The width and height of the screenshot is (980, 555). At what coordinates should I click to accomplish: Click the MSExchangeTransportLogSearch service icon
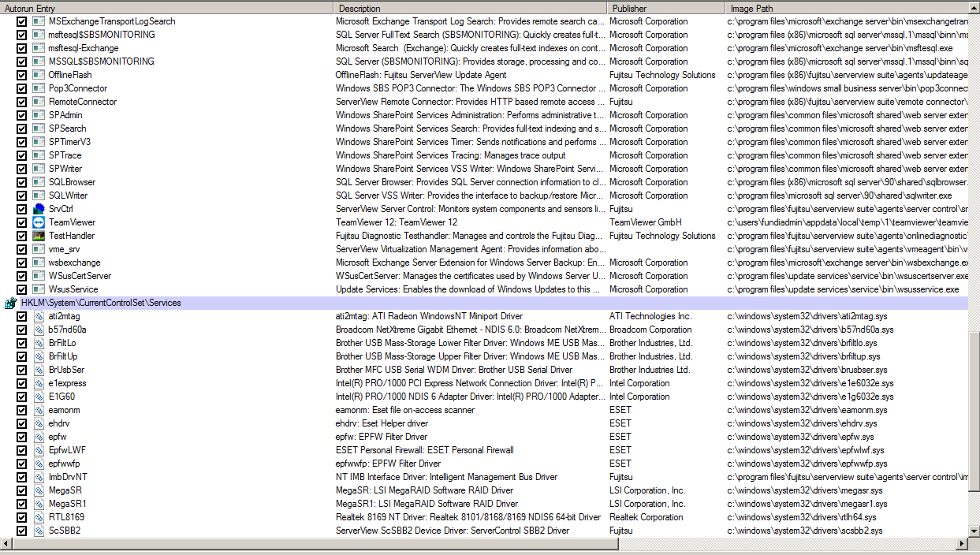pyautogui.click(x=39, y=21)
